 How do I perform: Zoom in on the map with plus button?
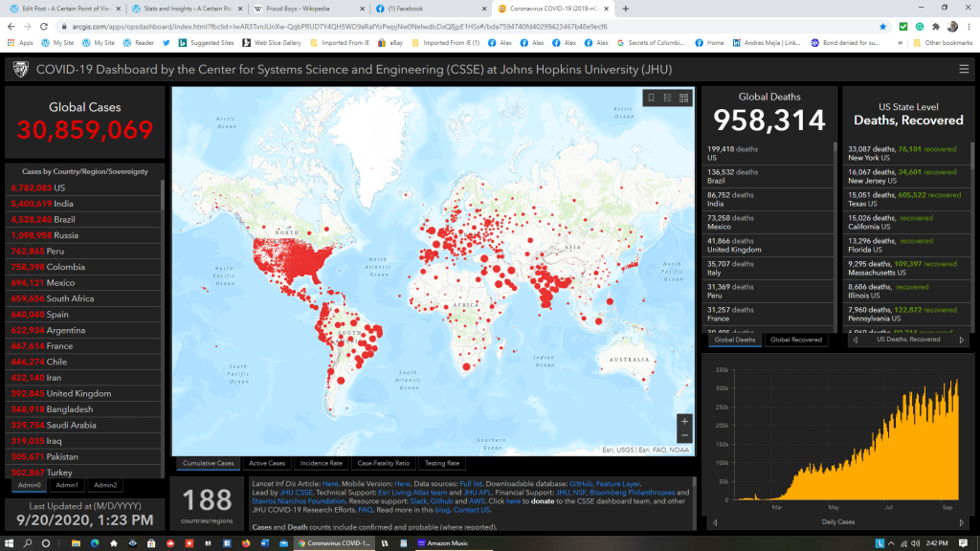point(683,421)
